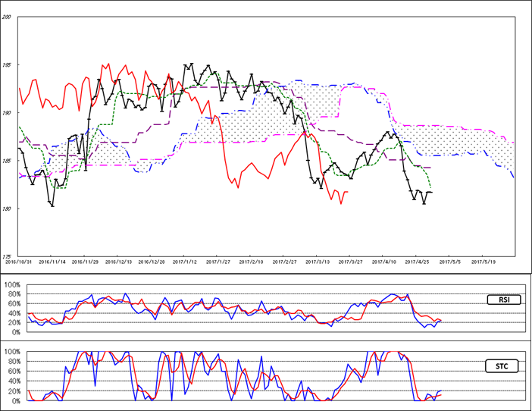Click the 175 price axis label

pos(7,256)
